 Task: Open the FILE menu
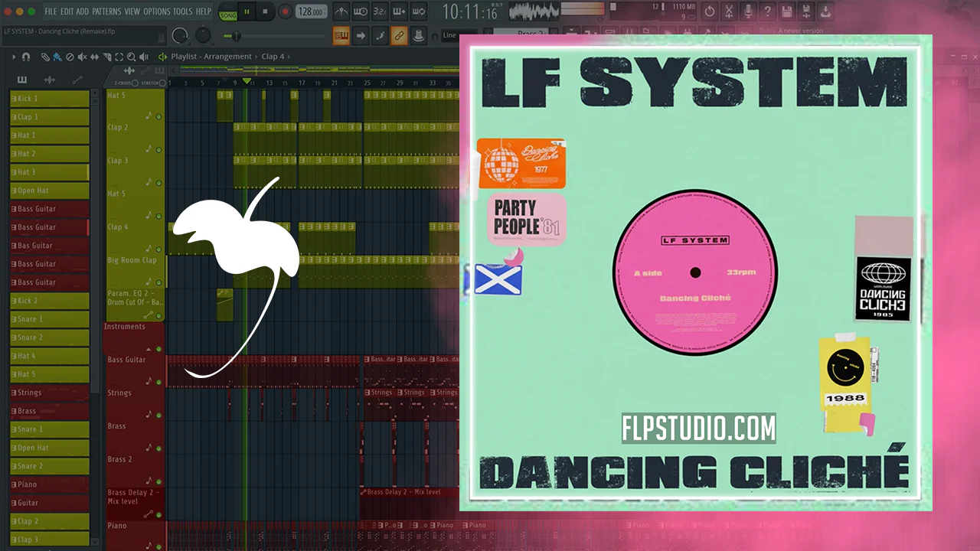point(51,11)
